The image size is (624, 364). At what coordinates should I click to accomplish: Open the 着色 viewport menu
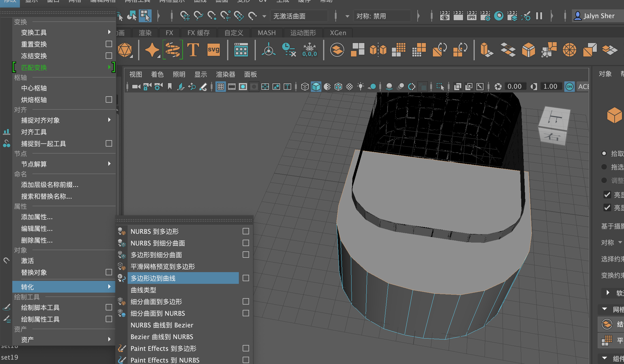click(157, 74)
